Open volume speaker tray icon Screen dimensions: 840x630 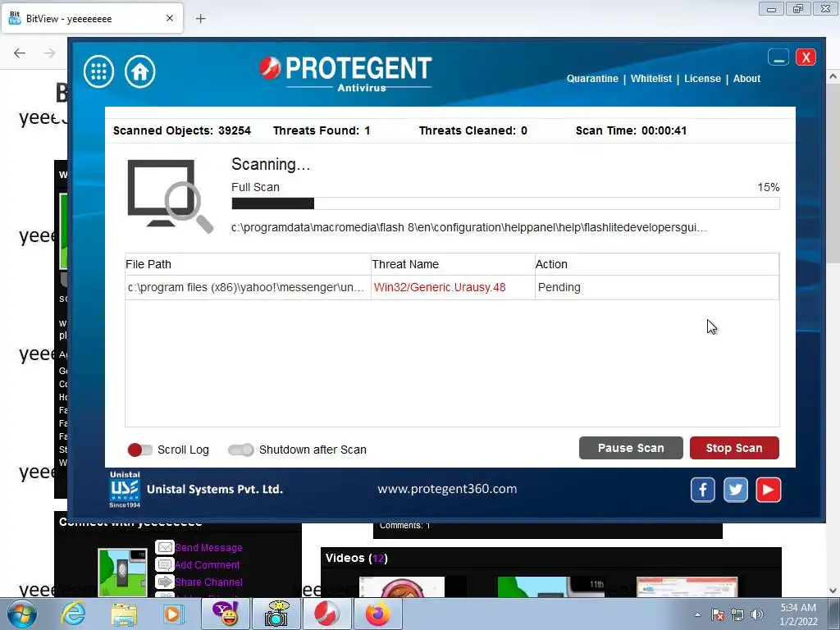click(x=757, y=614)
